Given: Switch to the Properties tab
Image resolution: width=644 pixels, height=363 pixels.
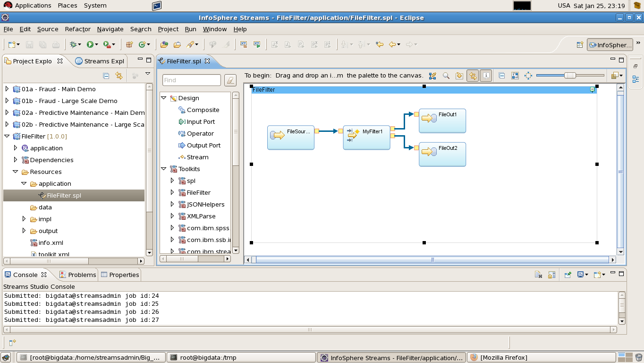Looking at the screenshot, I should pyautogui.click(x=120, y=275).
